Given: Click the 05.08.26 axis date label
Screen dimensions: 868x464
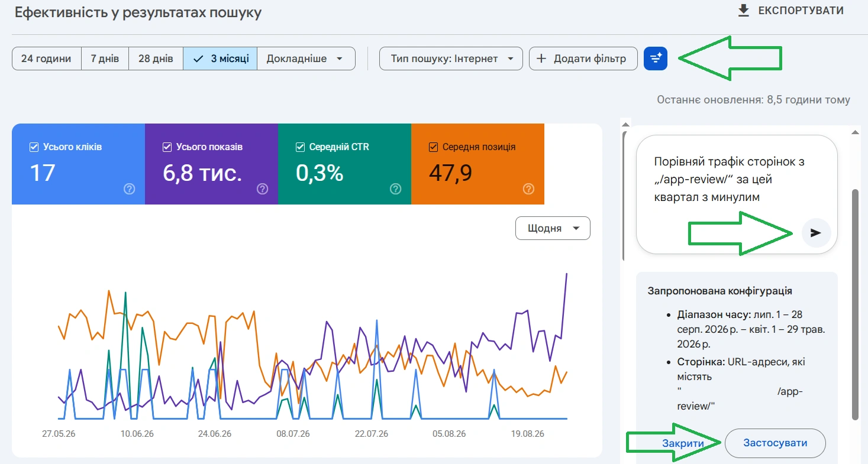Looking at the screenshot, I should click(450, 433).
